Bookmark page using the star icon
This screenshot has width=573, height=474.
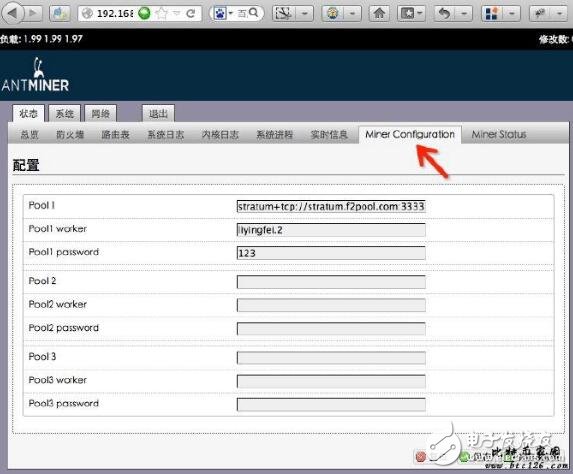coord(162,14)
